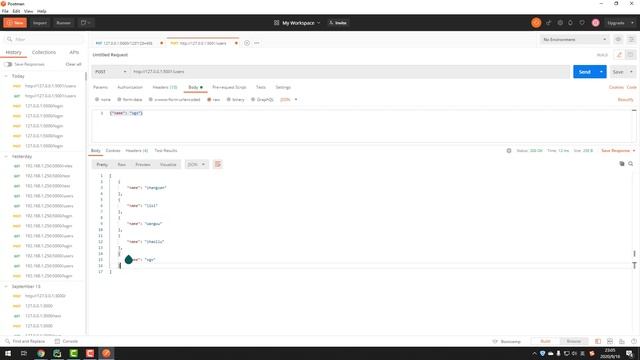Click the sidebar Filter search field
This screenshot has width=640, height=360.
[44, 39]
